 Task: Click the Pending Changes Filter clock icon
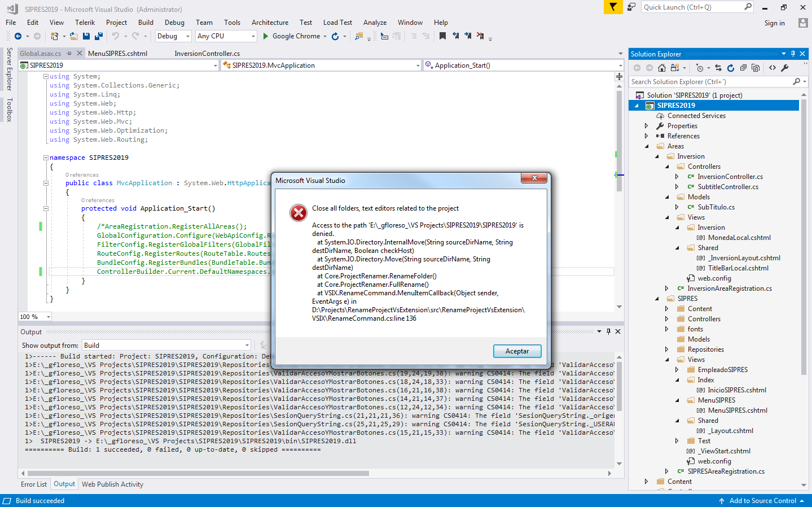point(700,68)
